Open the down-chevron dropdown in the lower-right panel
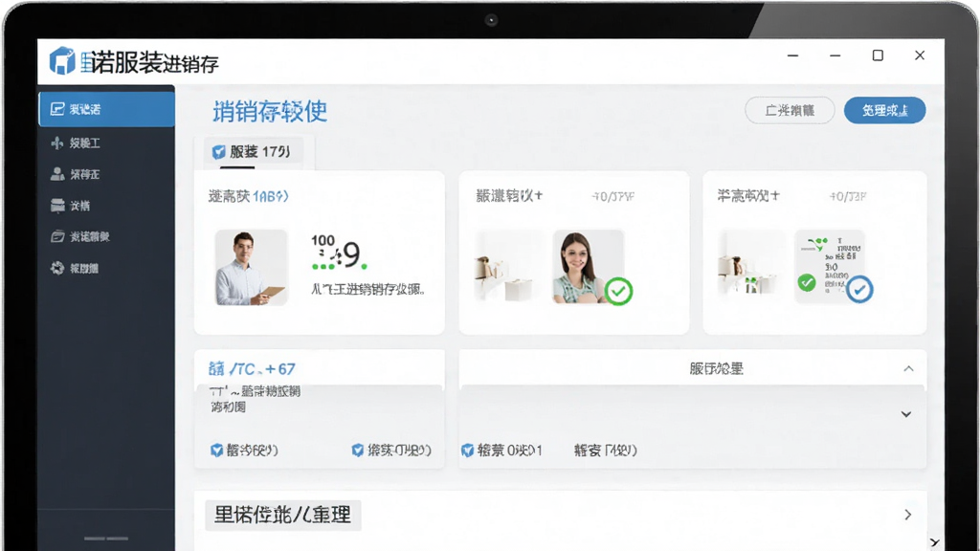The height and width of the screenshot is (551, 980). point(906,414)
